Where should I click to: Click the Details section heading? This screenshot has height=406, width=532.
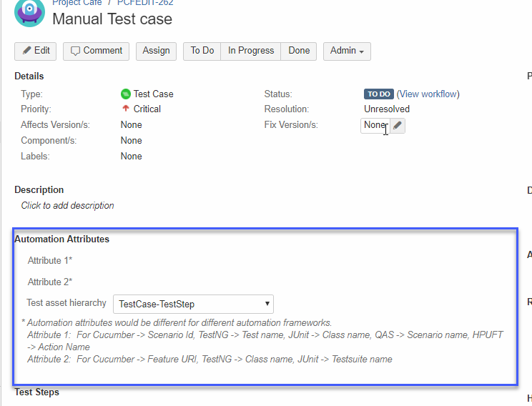(29, 76)
